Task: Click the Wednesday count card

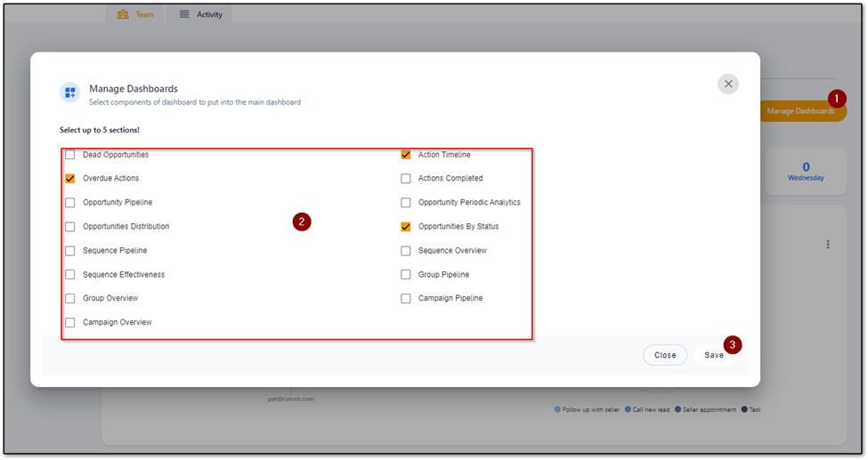Action: pos(806,171)
